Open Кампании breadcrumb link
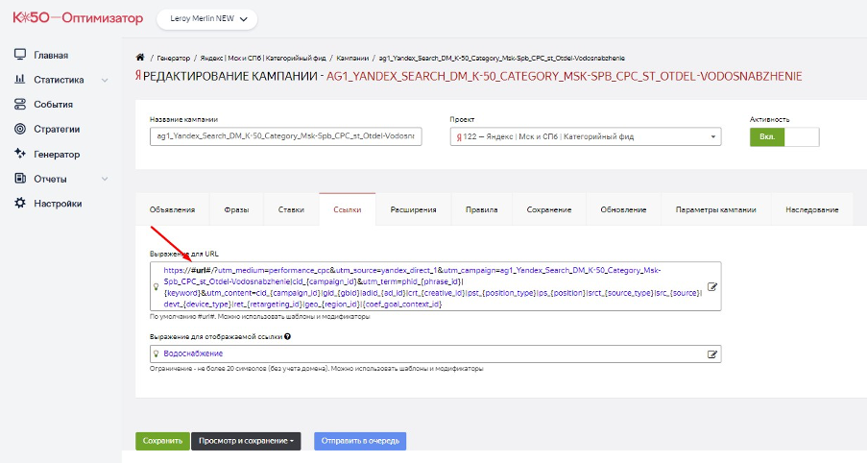This screenshot has height=463, width=868. point(352,58)
